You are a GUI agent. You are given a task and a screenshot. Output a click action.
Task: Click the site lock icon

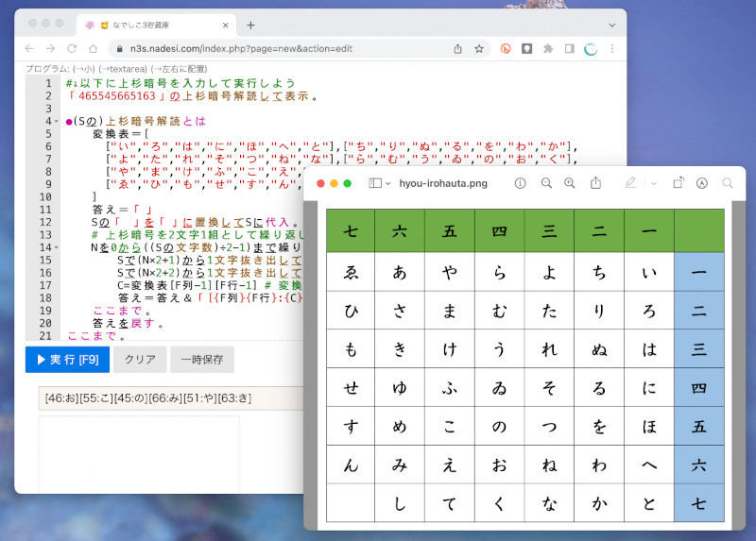tap(119, 49)
